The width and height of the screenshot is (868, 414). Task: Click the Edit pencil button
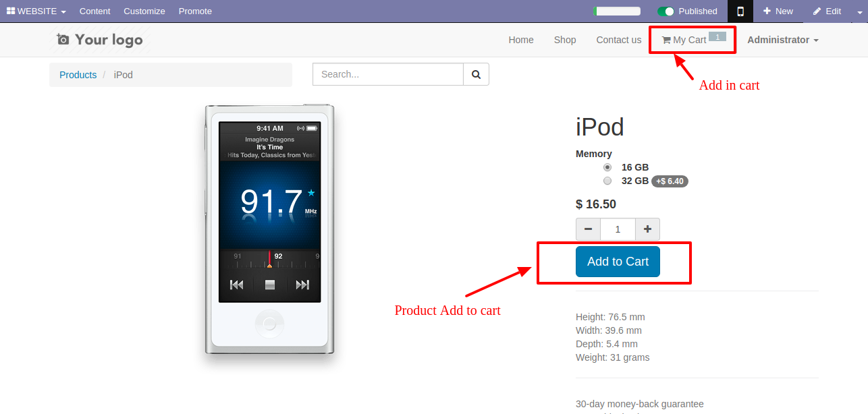pos(827,11)
